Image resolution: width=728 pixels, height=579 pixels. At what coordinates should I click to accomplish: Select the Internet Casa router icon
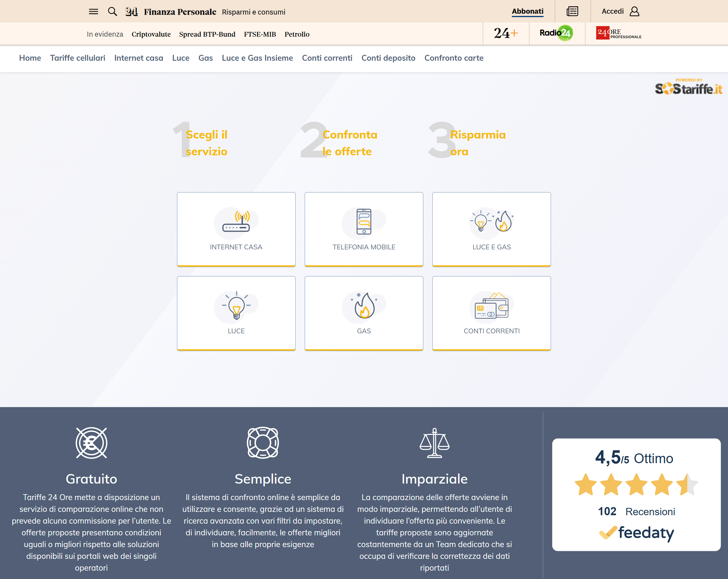[x=236, y=221]
